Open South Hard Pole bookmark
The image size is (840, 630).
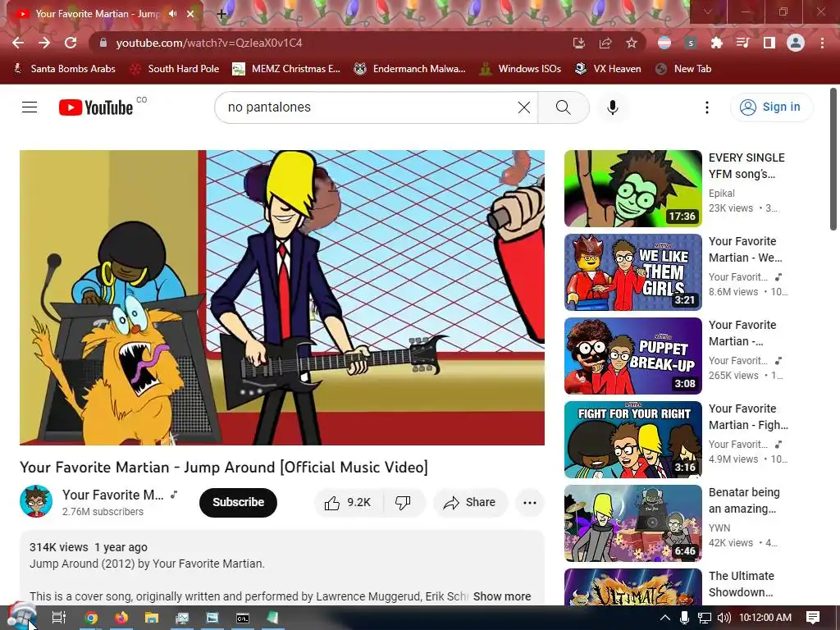175,69
